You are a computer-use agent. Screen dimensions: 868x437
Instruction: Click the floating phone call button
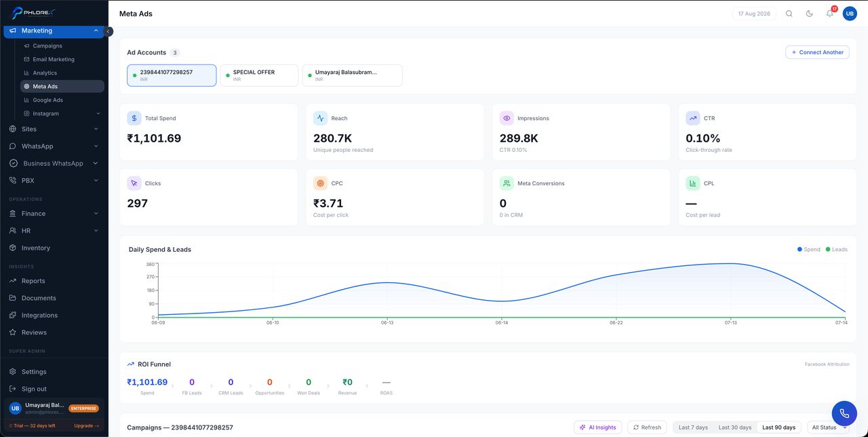coord(844,413)
